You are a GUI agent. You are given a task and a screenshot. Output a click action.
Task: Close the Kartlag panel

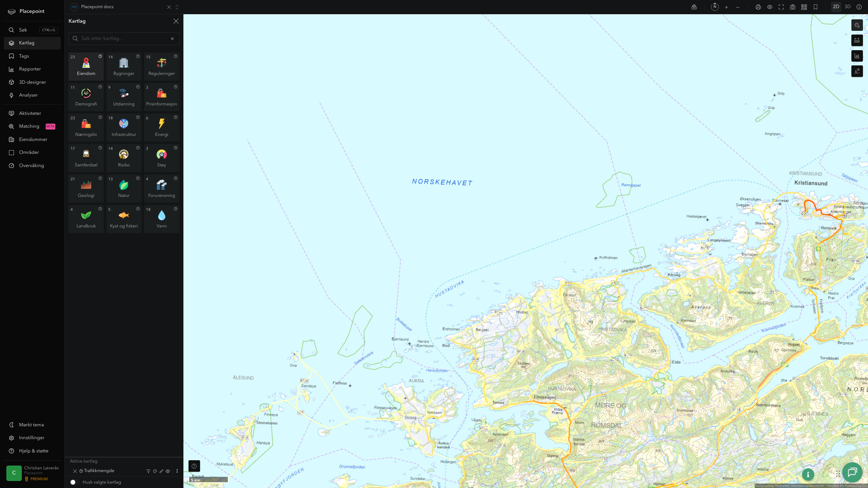click(176, 21)
